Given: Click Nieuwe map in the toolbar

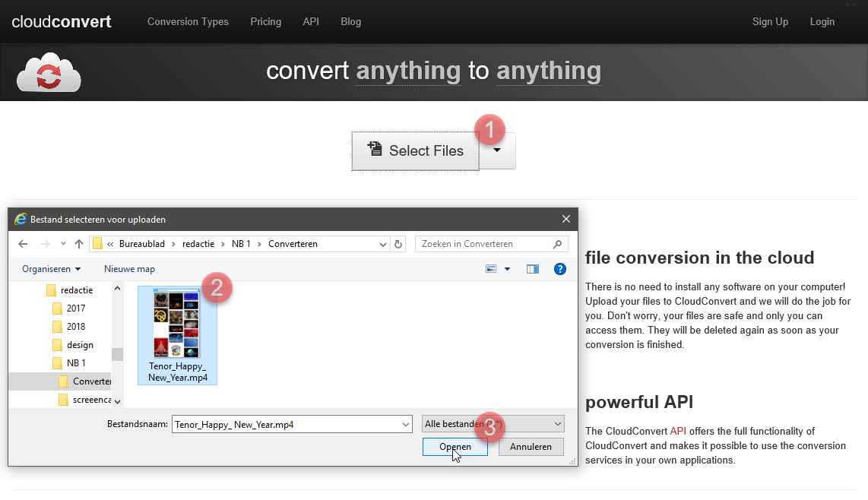Looking at the screenshot, I should coord(129,268).
